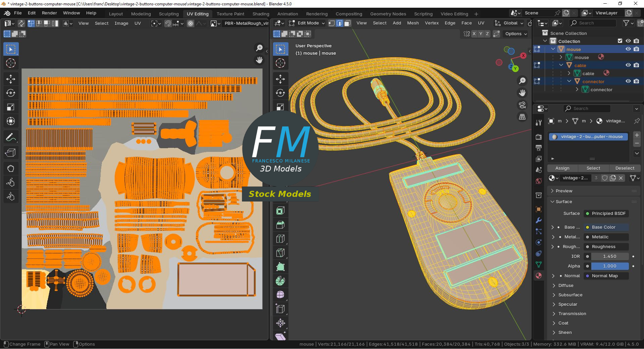Click the Alpha value slider
This screenshot has width=644, height=349.
click(x=609, y=266)
